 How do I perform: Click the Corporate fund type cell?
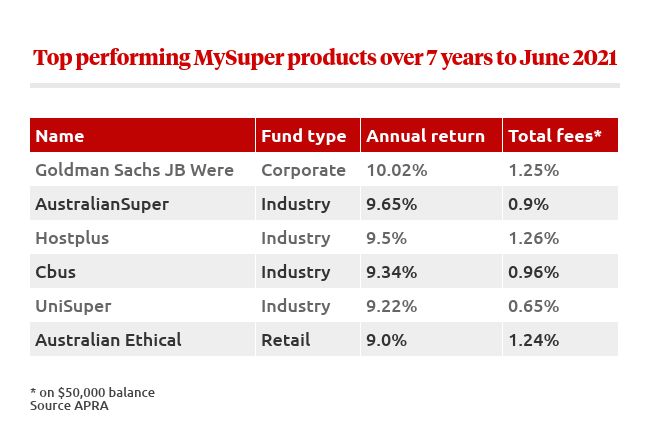click(x=303, y=170)
